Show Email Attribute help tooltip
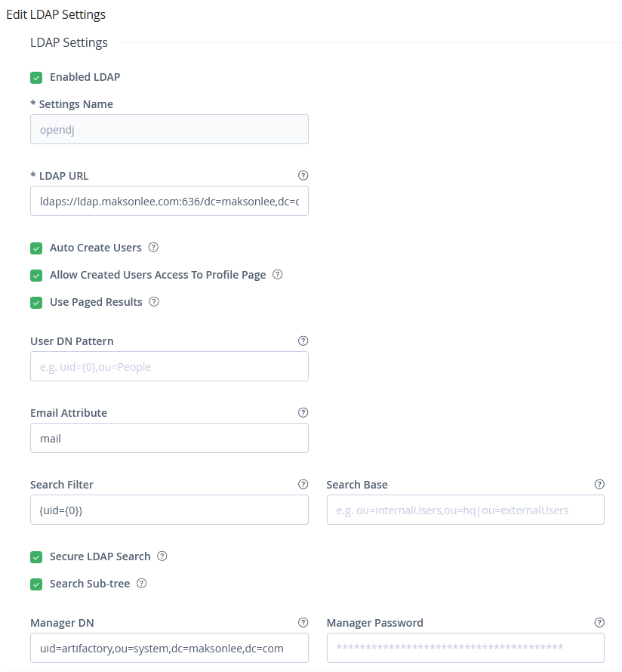Viewport: 622px width, 672px height. (303, 413)
